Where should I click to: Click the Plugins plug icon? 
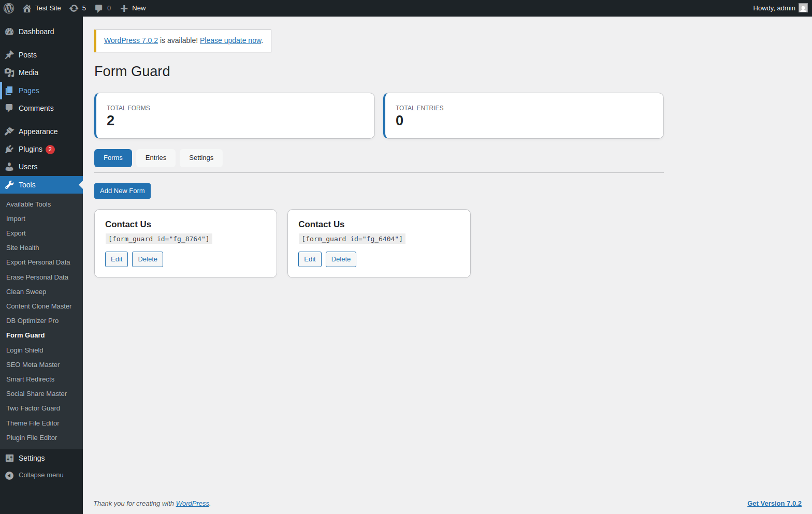9,149
